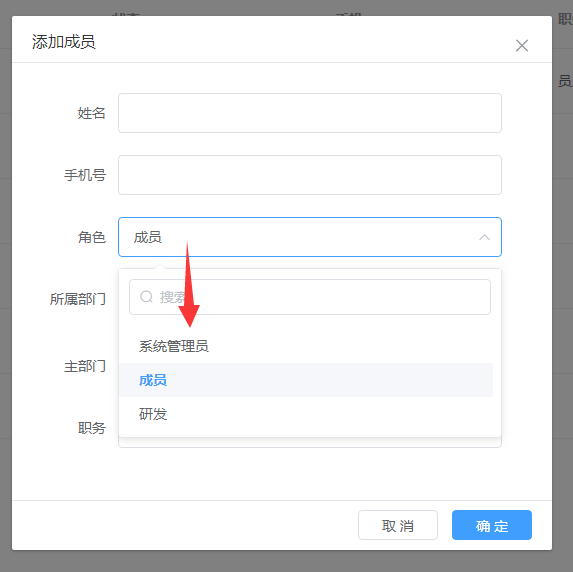This screenshot has width=573, height=572.
Task: Focus the 手机号 text field
Action: point(310,175)
